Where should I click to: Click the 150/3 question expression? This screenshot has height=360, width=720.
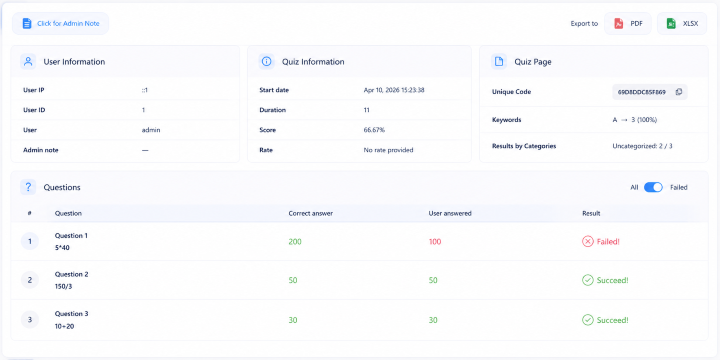[63, 287]
